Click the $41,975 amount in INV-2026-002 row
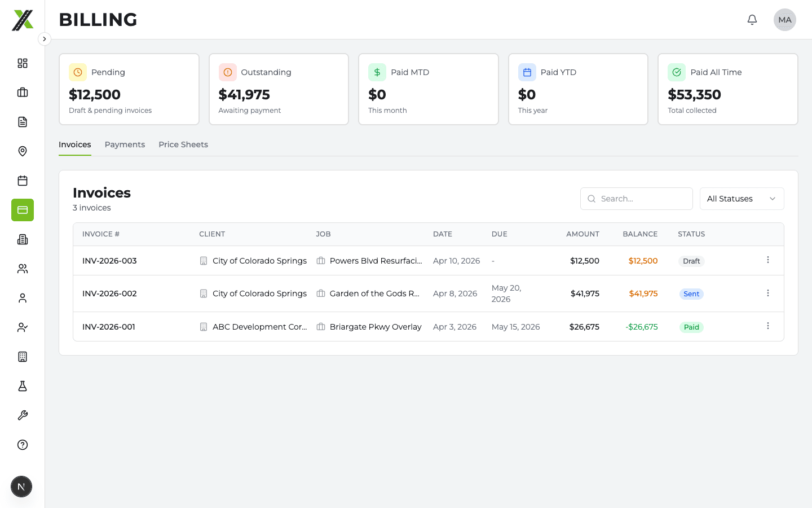 coord(585,294)
